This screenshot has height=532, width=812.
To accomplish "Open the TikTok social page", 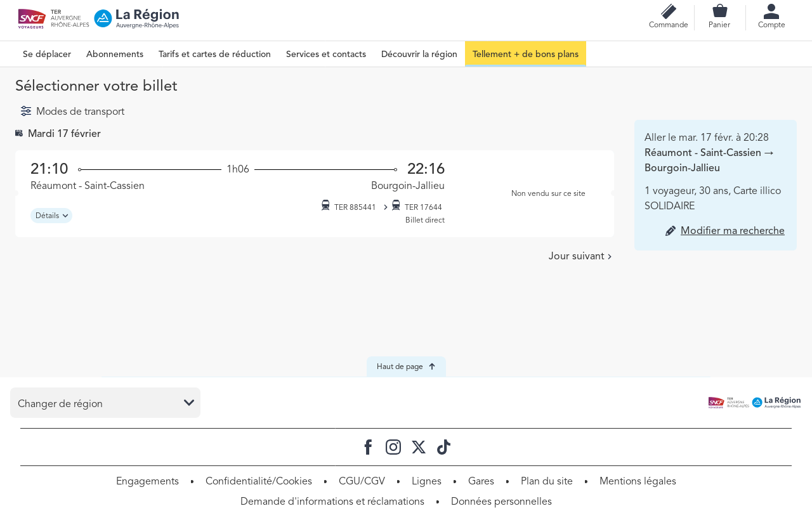I will coord(443,447).
